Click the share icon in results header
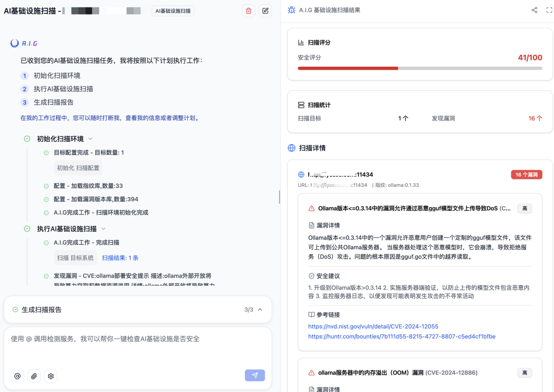Viewport: 554px width, 392px height. [x=534, y=10]
